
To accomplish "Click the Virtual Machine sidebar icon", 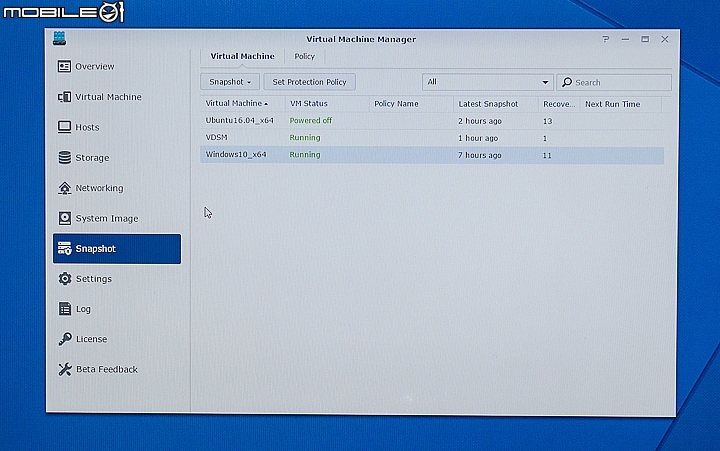I will click(64, 97).
